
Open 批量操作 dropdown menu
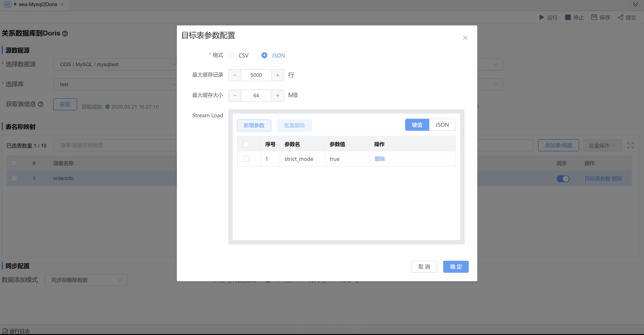[x=602, y=145]
